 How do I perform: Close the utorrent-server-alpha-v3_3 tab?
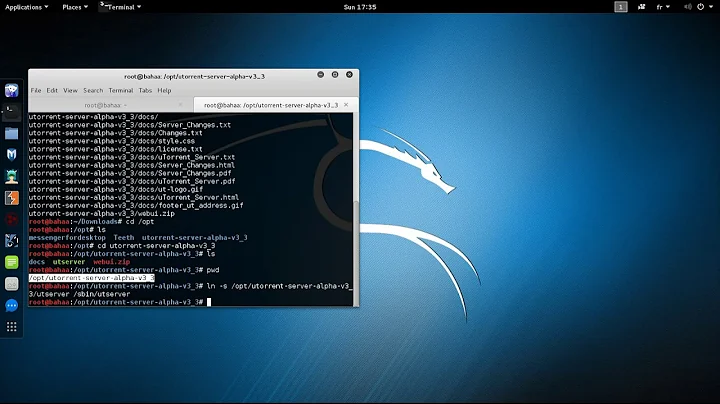tap(346, 105)
